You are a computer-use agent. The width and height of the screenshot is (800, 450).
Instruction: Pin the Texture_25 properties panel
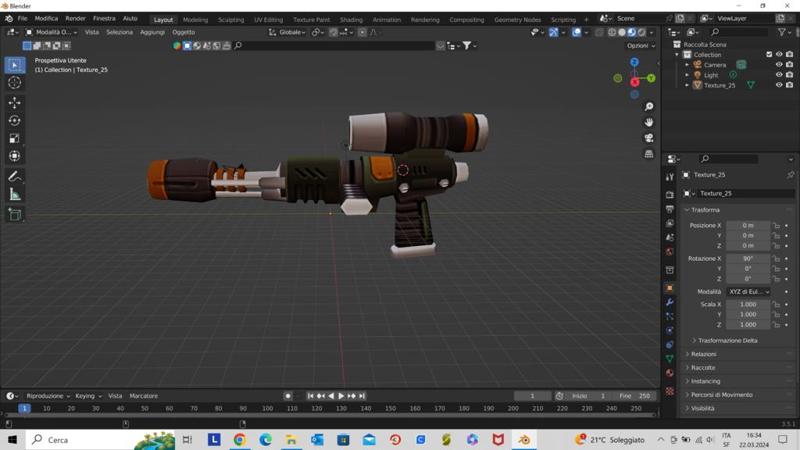[x=790, y=175]
